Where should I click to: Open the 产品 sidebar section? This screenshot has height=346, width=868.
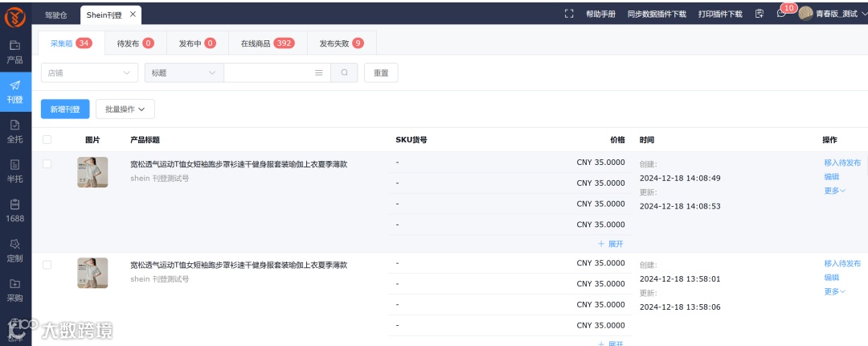[x=15, y=52]
